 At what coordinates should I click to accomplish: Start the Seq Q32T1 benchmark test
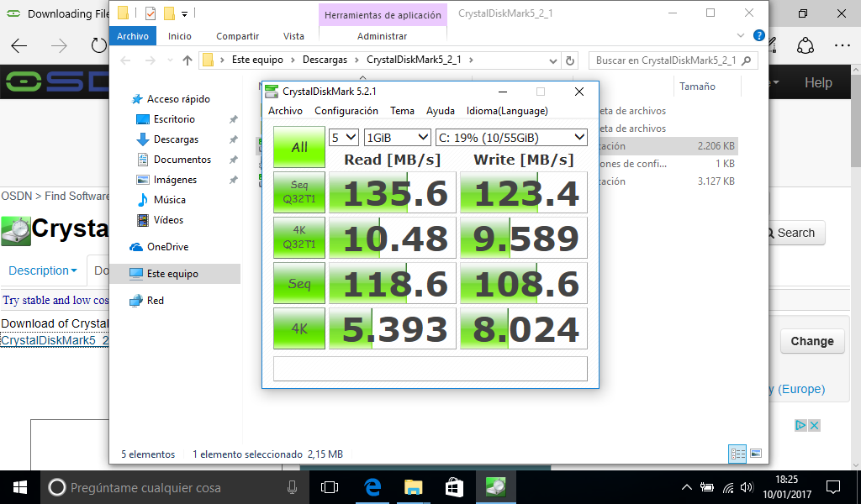(x=299, y=192)
